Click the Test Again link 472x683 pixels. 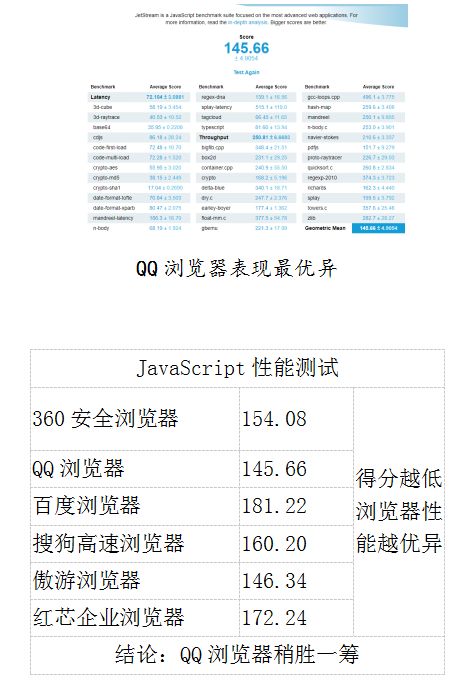point(246,72)
